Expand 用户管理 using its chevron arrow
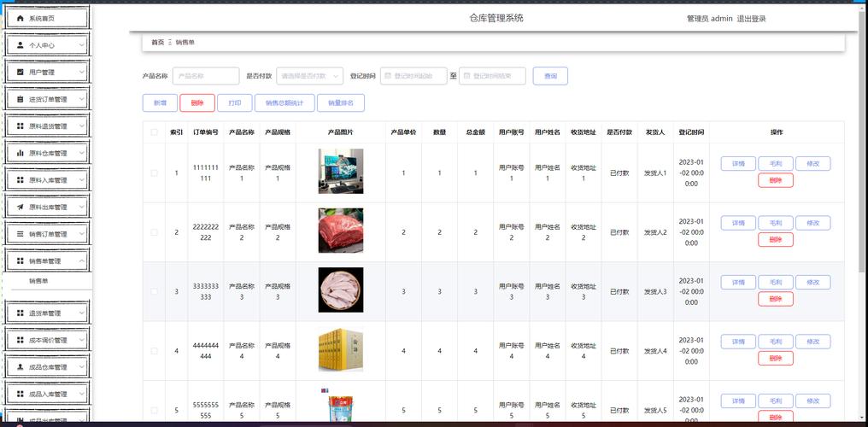The height and width of the screenshot is (427, 868). [82, 72]
